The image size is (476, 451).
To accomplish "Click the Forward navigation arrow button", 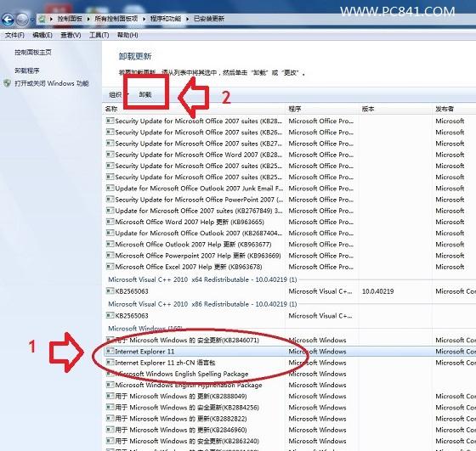I will pos(22,20).
